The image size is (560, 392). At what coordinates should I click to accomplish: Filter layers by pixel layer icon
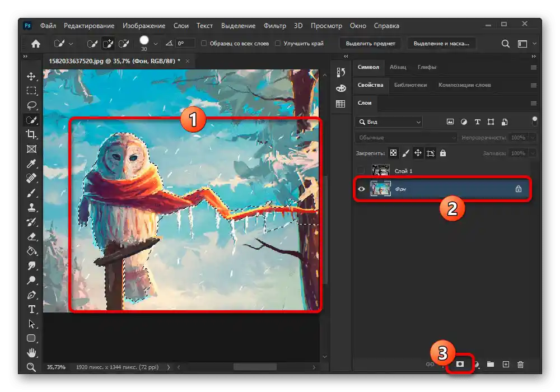(x=450, y=122)
